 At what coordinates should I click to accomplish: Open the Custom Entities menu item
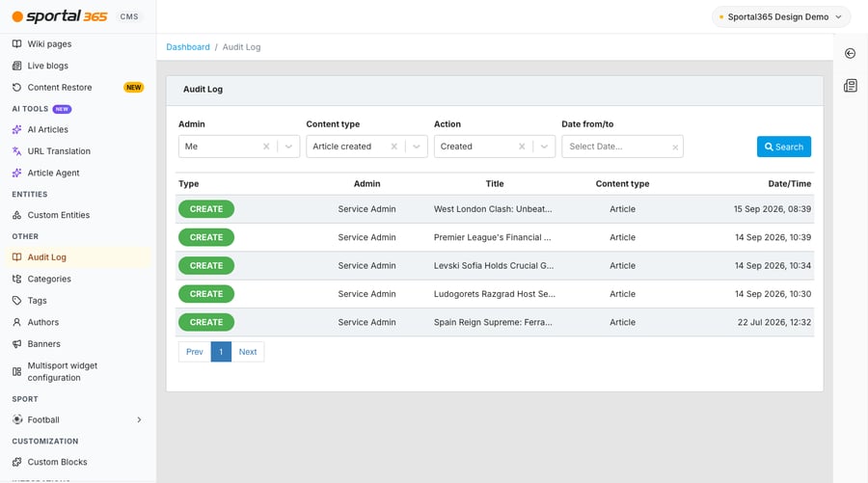[x=77, y=215]
